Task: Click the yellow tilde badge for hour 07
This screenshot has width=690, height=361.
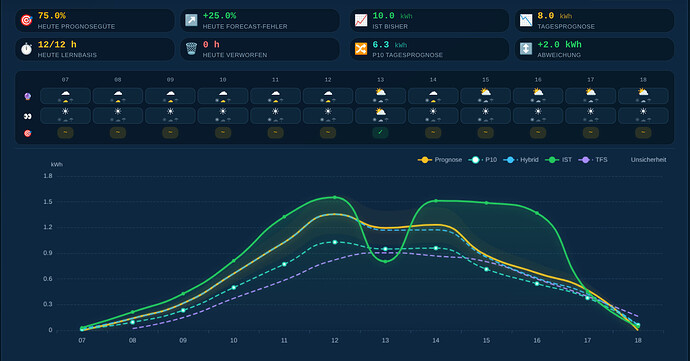Action: tap(65, 133)
